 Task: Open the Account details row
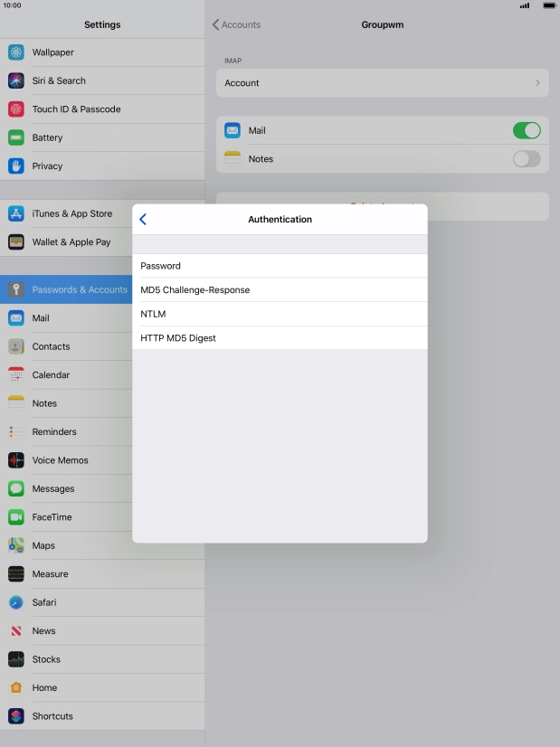pyautogui.click(x=382, y=83)
